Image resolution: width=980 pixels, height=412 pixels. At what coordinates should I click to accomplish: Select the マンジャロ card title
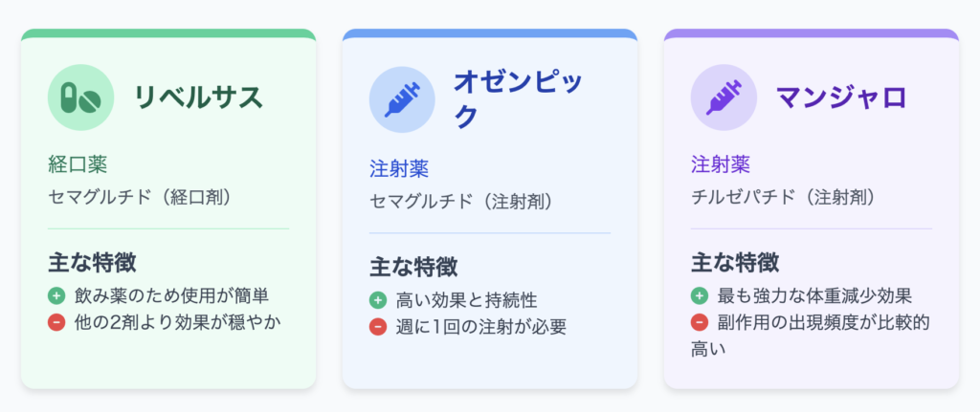(x=841, y=98)
